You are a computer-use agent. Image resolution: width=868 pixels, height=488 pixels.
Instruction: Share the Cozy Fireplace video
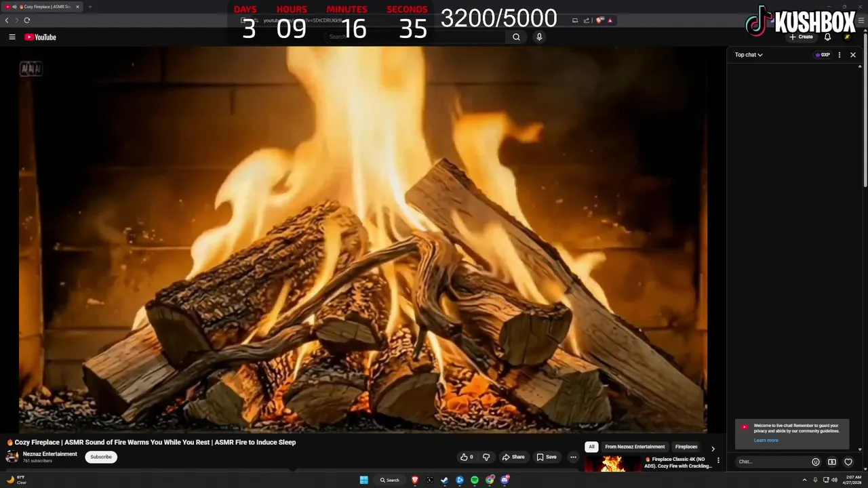point(513,457)
